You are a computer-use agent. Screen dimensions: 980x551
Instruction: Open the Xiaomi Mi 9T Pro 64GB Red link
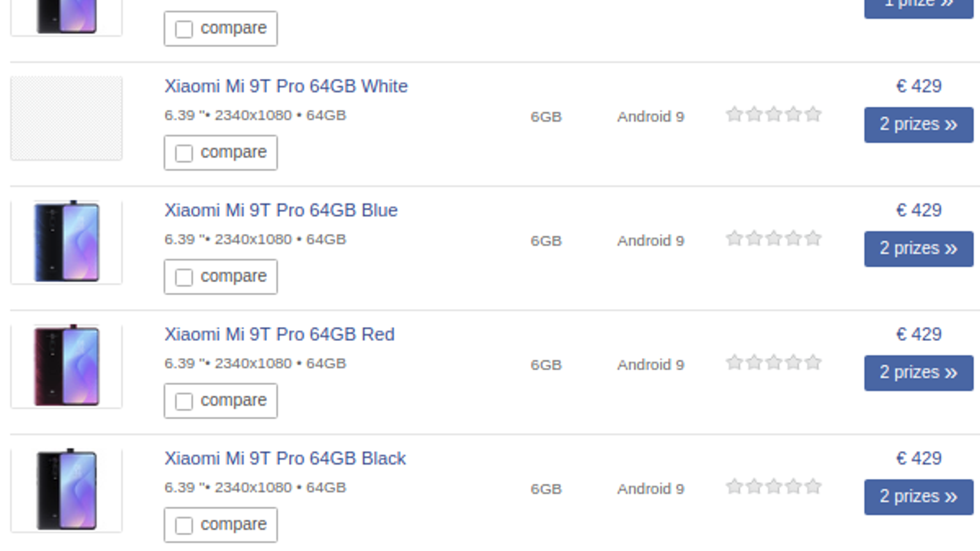point(279,335)
